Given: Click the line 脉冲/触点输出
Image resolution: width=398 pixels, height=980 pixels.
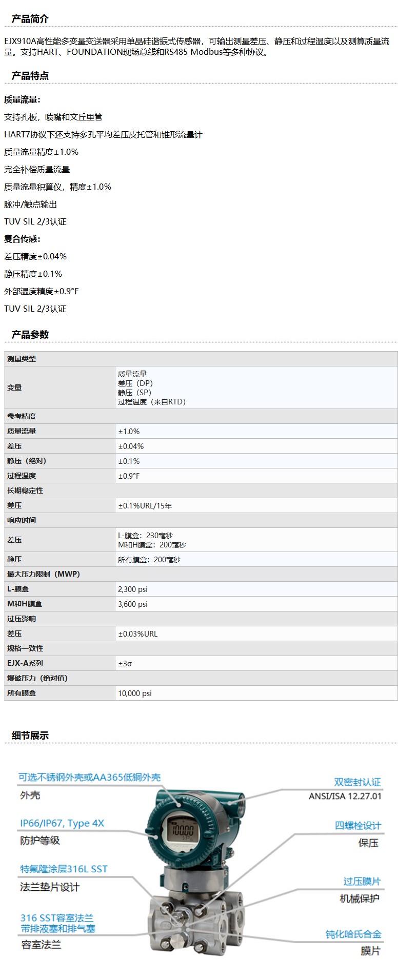Looking at the screenshot, I should pos(30,204).
